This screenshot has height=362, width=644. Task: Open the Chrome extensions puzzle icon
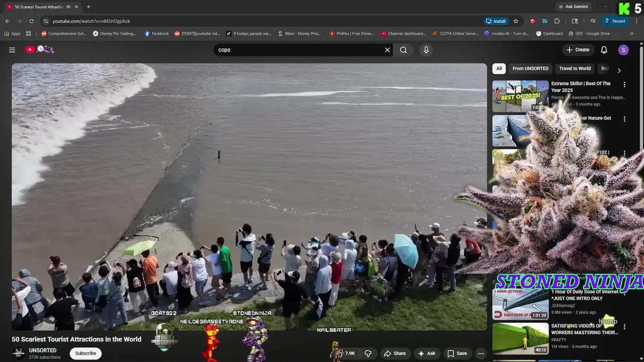pos(557,21)
